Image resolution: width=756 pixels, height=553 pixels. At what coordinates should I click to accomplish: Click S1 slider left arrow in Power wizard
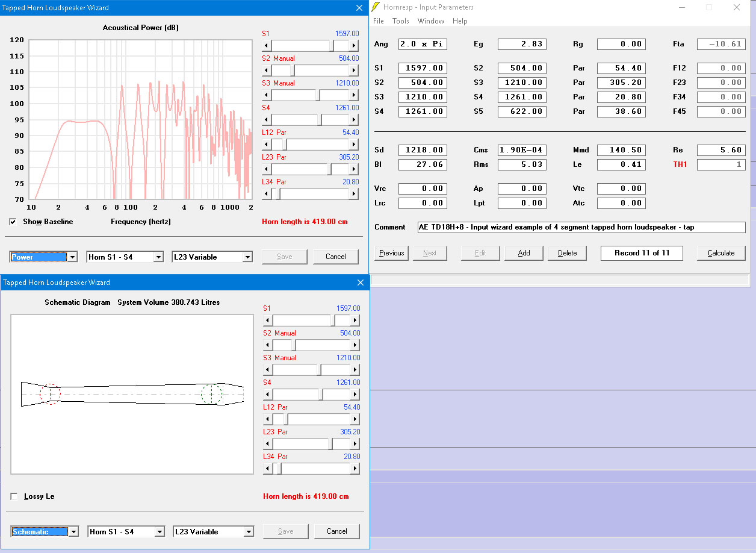(267, 46)
